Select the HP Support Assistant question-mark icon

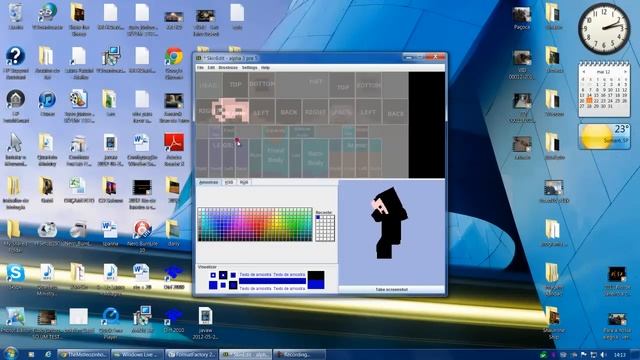[x=16, y=63]
